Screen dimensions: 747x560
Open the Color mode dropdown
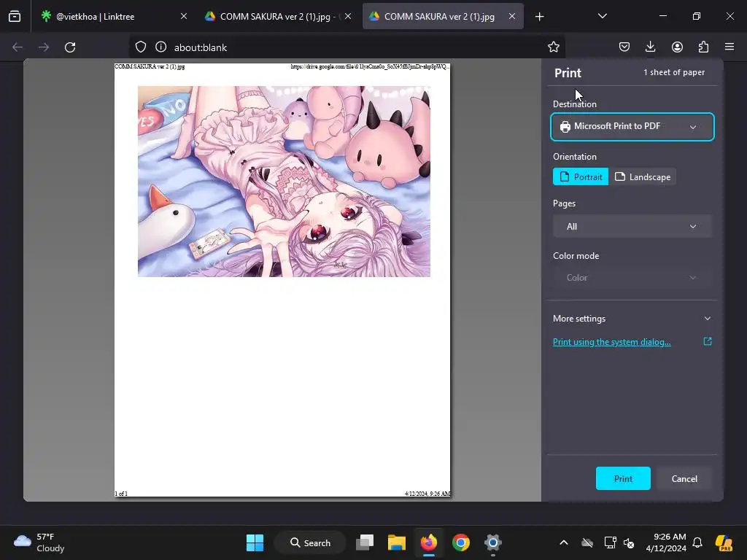[632, 278]
